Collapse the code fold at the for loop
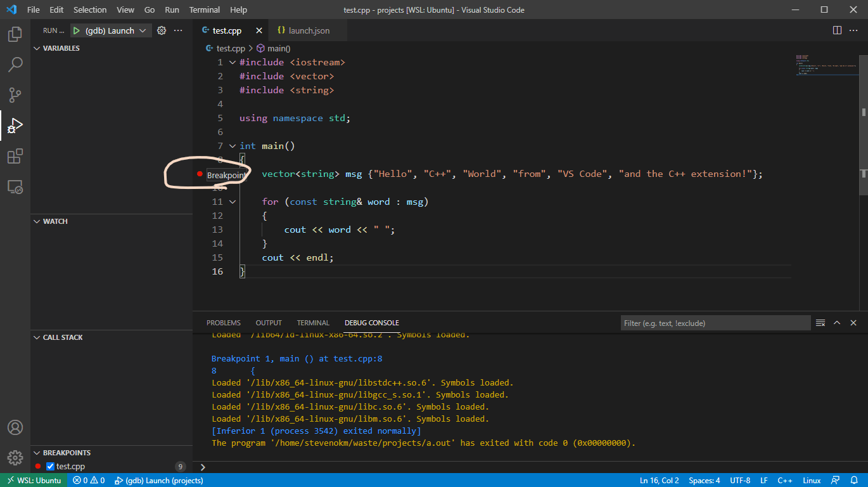 tap(231, 201)
